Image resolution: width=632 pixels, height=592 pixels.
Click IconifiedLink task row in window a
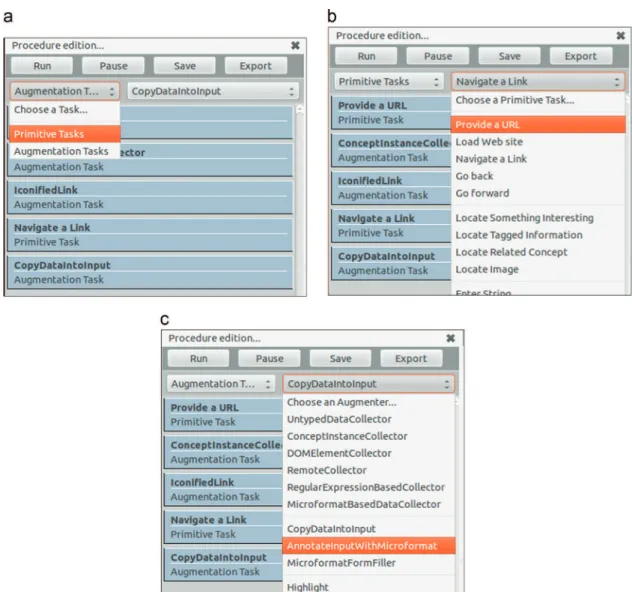(150, 197)
